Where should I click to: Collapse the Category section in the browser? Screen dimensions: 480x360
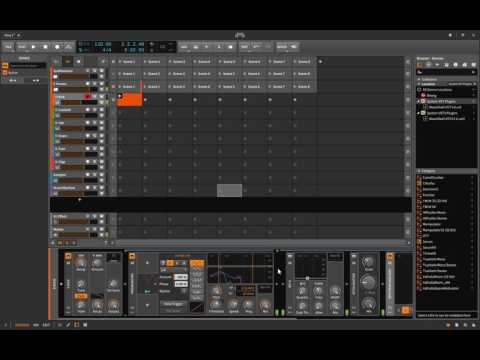point(419,171)
